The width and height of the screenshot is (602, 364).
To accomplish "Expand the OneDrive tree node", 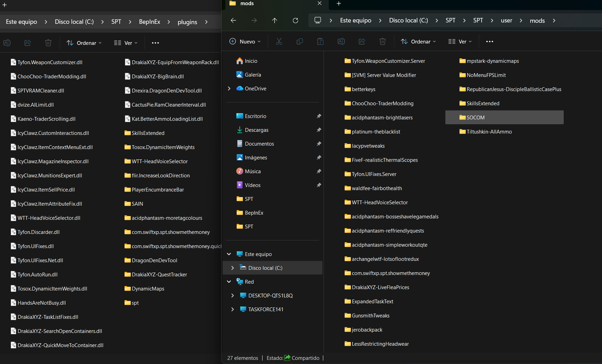I will click(x=229, y=89).
